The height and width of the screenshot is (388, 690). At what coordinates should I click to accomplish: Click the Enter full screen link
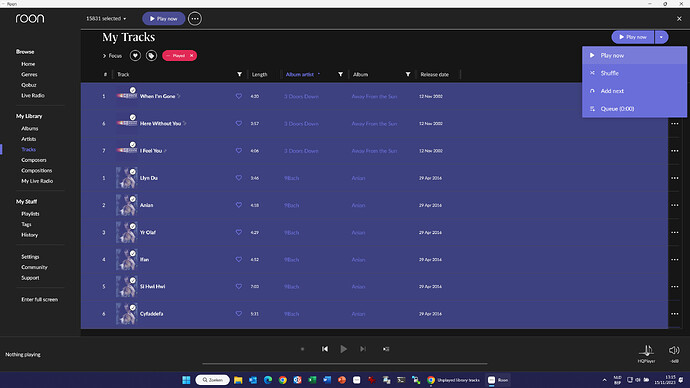point(40,299)
